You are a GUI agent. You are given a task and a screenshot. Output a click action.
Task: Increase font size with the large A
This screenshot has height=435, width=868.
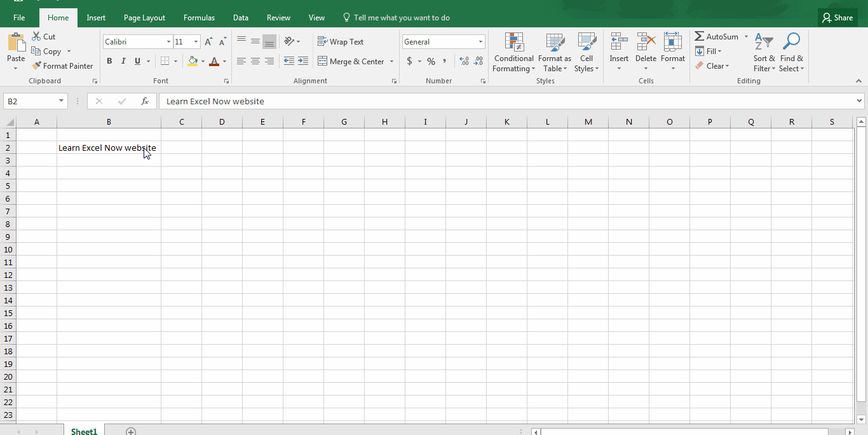[x=208, y=42]
